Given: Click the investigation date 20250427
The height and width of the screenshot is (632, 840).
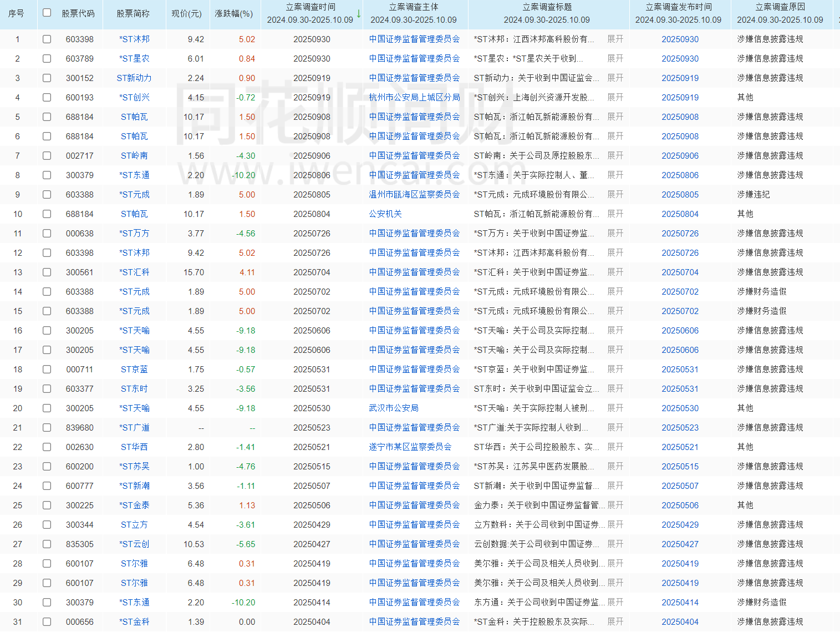Looking at the screenshot, I should (312, 544).
